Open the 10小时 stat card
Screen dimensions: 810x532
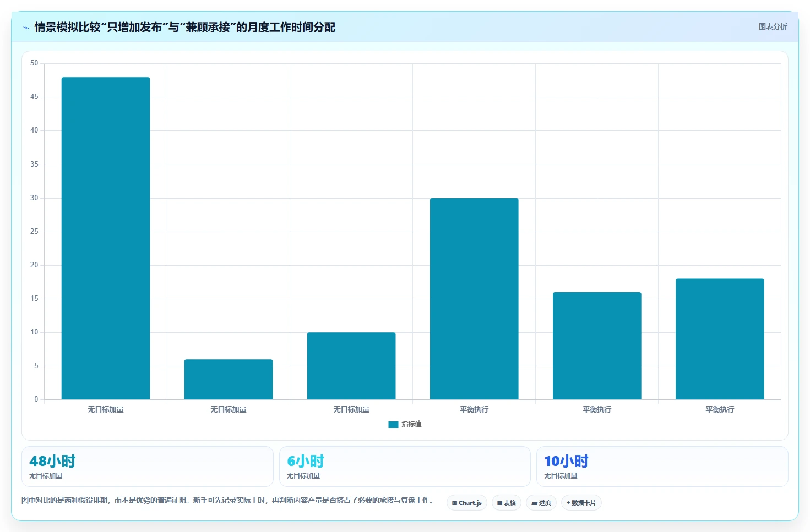point(662,467)
